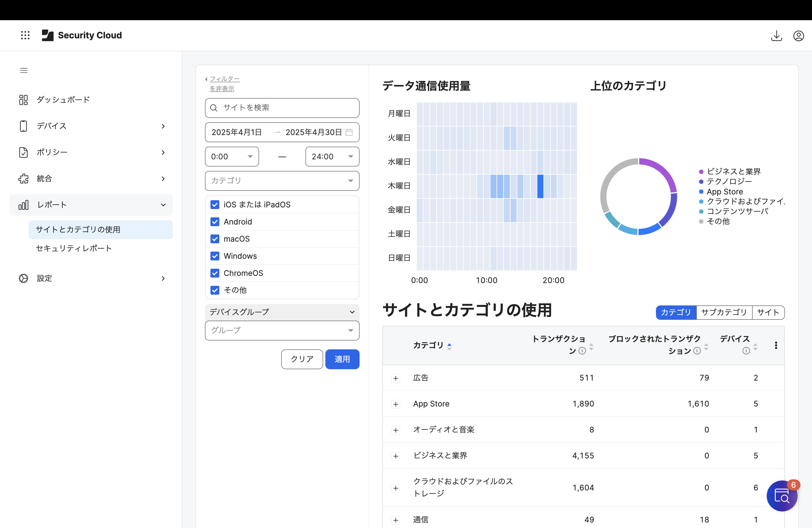Click the サイトを検索 search field
Viewport: 812px width, 528px height.
coord(282,108)
